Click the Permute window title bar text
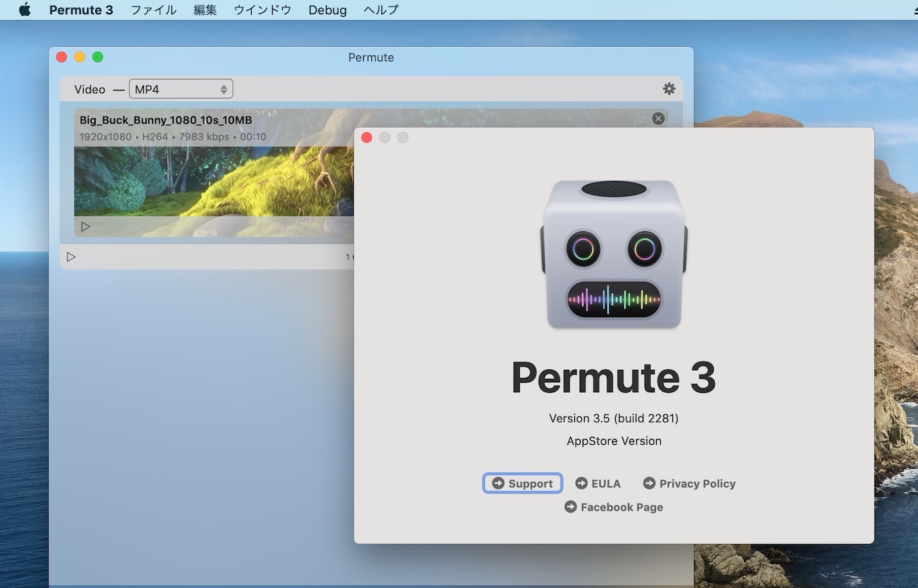918x588 pixels. [x=371, y=57]
